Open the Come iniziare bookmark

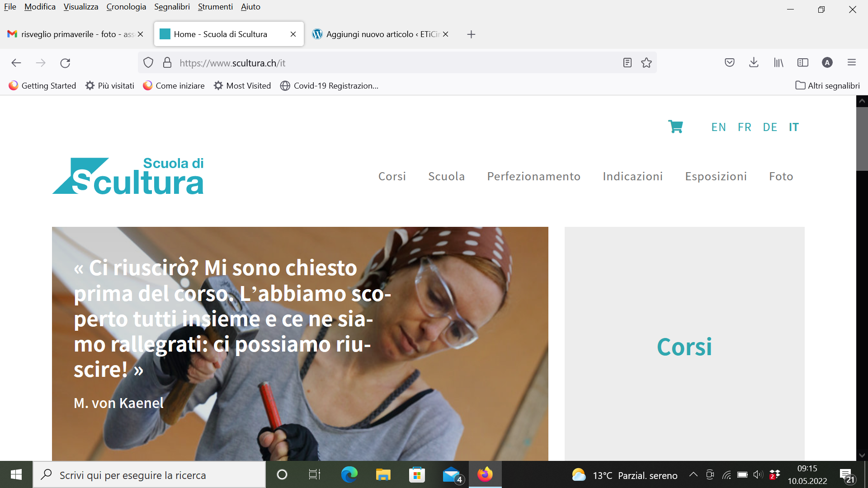(174, 86)
